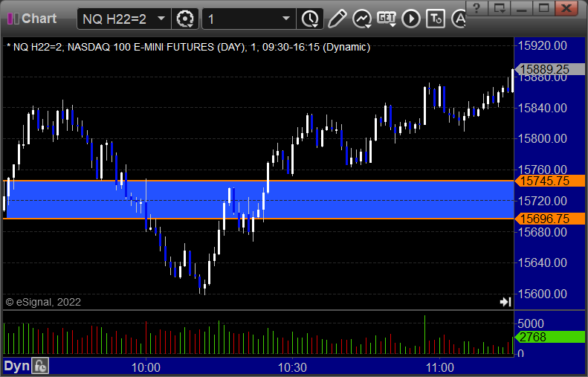This screenshot has height=377, width=588.
Task: Click the 15600.00 price axis label
Action: pos(542,294)
